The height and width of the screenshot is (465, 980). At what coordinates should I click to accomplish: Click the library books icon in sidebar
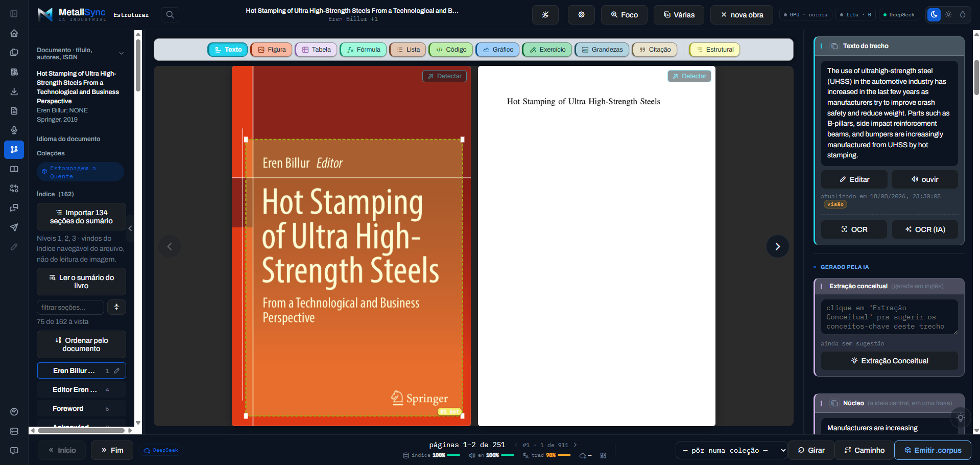[x=14, y=72]
